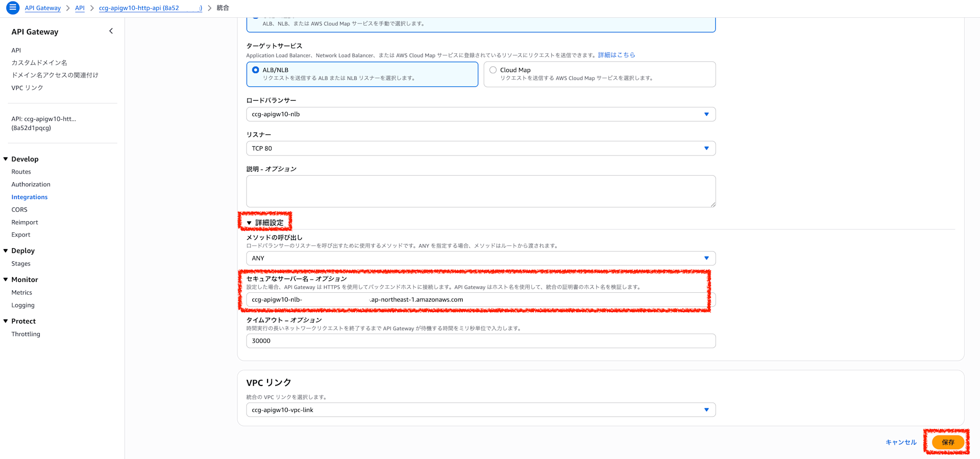The image size is (980, 459).
Task: Click the API Gateway sidebar title
Action: [35, 32]
